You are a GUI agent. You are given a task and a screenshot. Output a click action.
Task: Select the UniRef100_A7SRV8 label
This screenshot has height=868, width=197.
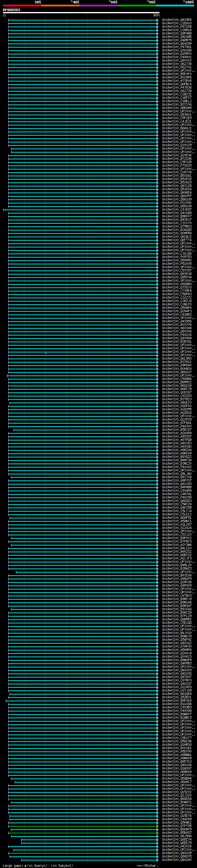tap(177, 81)
